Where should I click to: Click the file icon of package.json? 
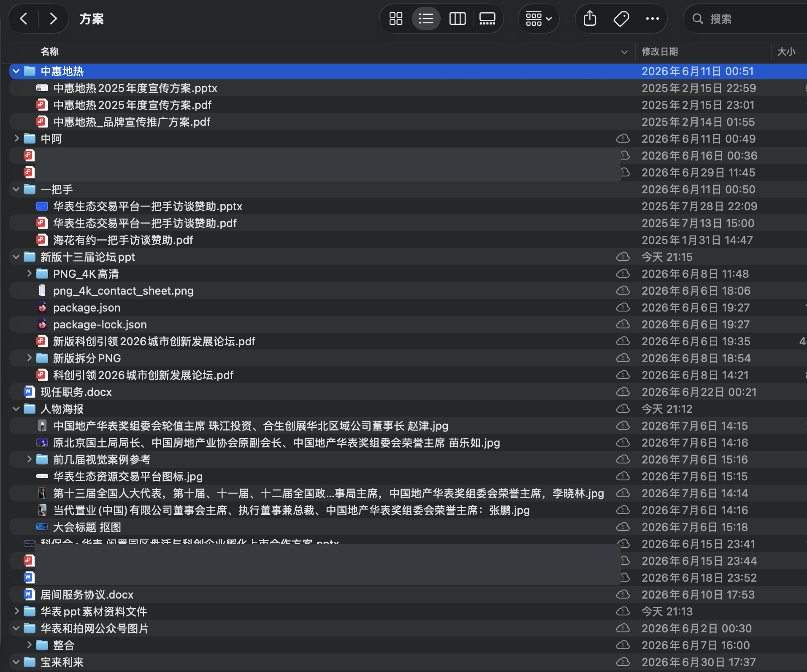42,307
